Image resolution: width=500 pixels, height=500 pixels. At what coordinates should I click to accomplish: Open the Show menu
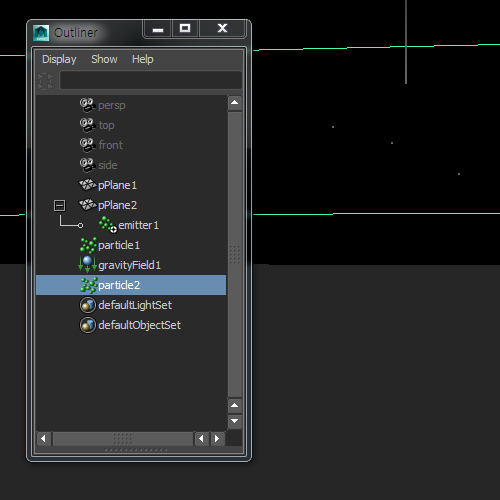[x=104, y=59]
